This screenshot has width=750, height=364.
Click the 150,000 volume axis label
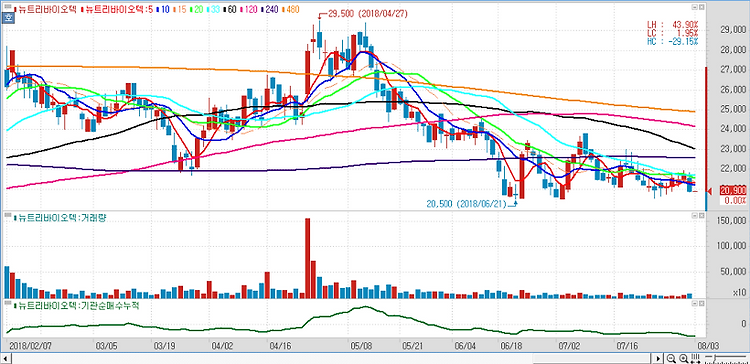point(731,220)
